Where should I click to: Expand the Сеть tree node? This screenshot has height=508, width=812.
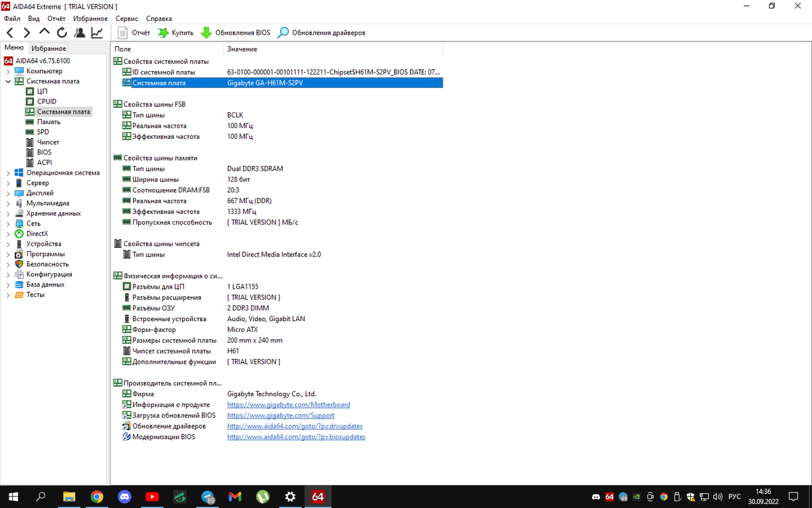[8, 224]
